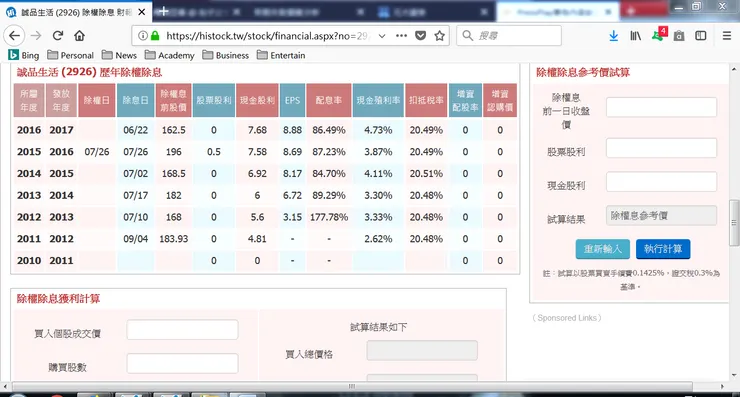Click the forward navigation arrow
740x397 pixels.
tap(36, 35)
